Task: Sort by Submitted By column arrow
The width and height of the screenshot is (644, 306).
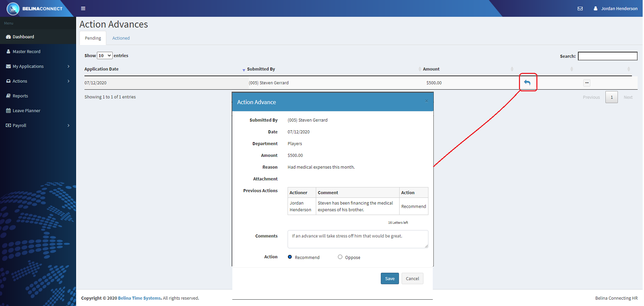Action: pyautogui.click(x=420, y=69)
